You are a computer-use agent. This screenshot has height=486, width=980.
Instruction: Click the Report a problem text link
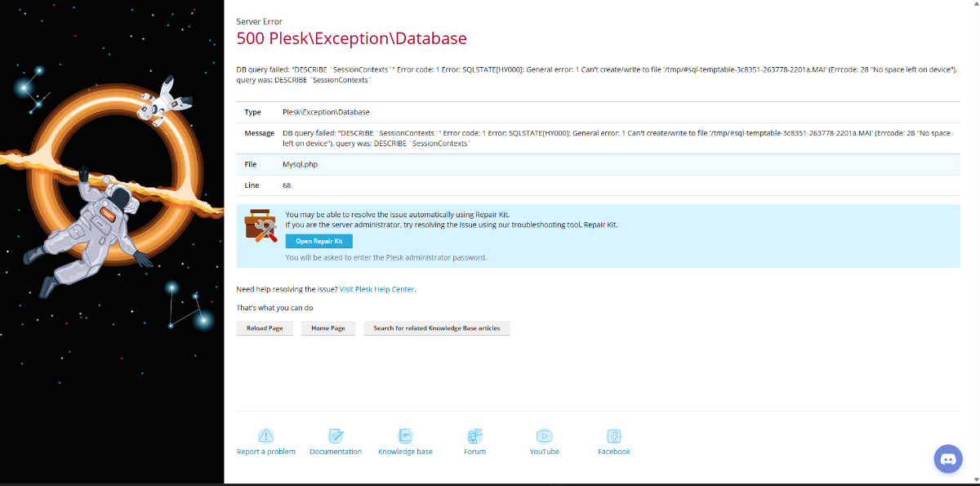click(x=266, y=452)
